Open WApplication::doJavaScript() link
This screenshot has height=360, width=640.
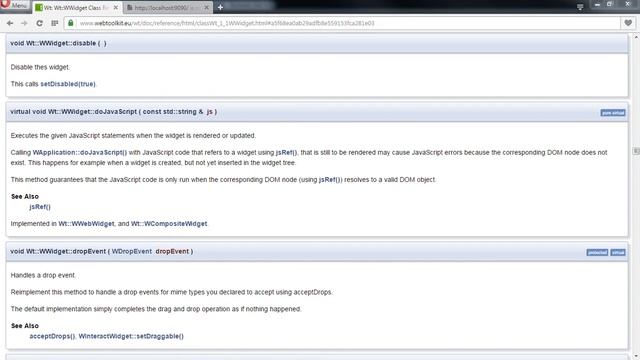[x=80, y=153]
